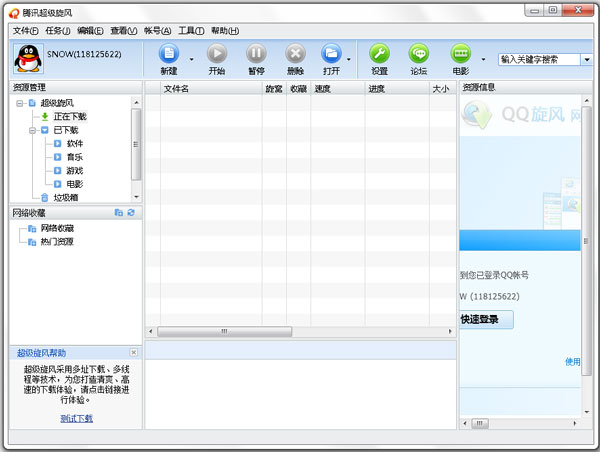This screenshot has width=600, height=452.
Task: Expand the dropdown arrow beside 新建
Action: pos(191,59)
